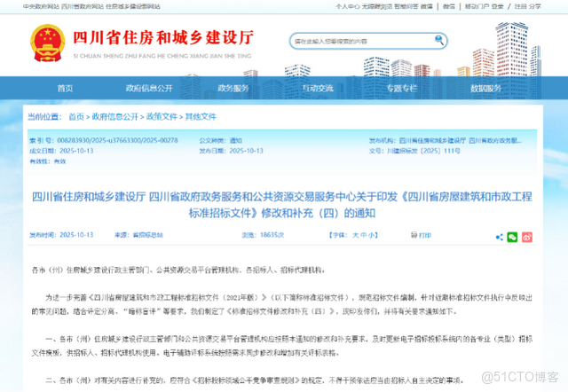Click the 发布机构 publishing agency text
This screenshot has height=392, width=568.
446,140
